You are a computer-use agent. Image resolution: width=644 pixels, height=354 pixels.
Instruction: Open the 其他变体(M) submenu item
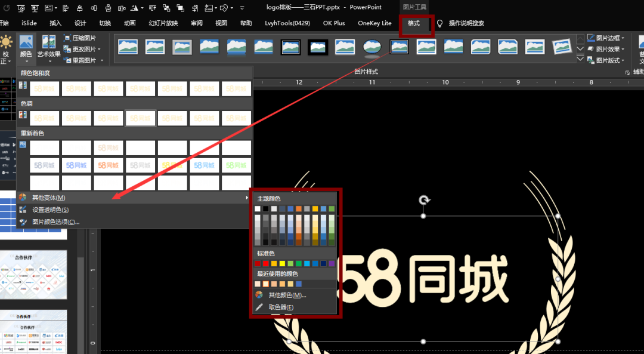coord(134,198)
